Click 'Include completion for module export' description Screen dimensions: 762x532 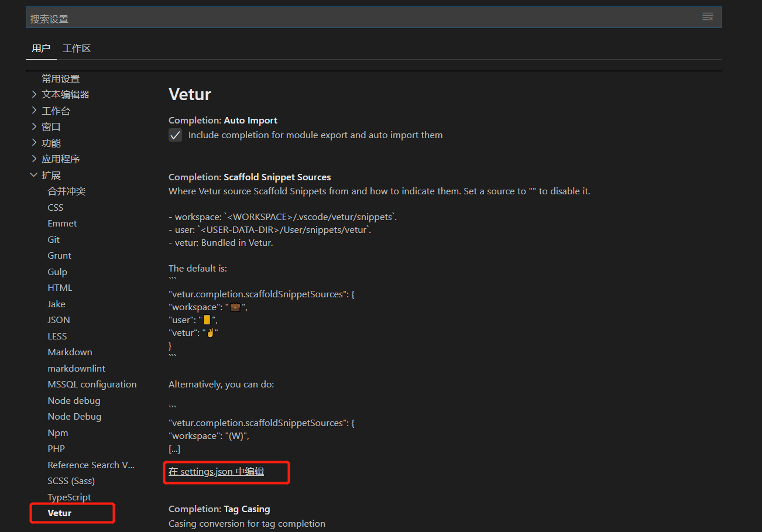(315, 135)
